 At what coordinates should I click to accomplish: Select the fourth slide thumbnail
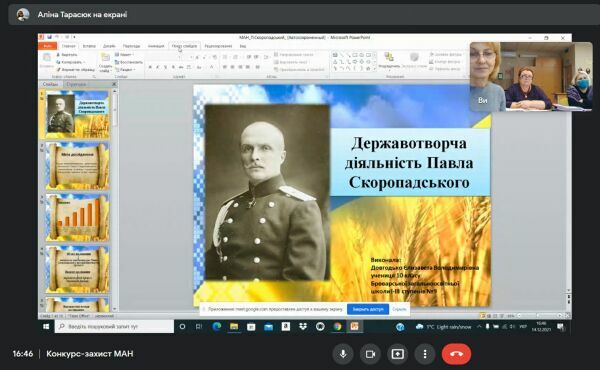pyautogui.click(x=77, y=269)
